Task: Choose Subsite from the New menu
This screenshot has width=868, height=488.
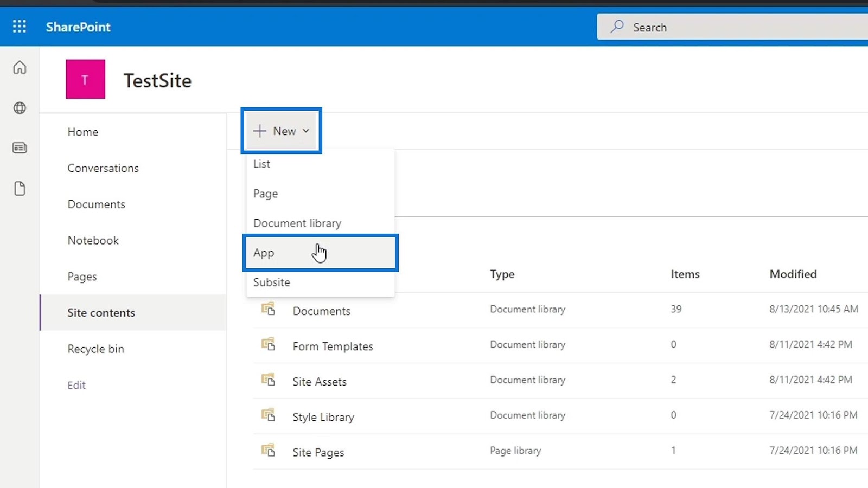Action: click(x=320, y=282)
